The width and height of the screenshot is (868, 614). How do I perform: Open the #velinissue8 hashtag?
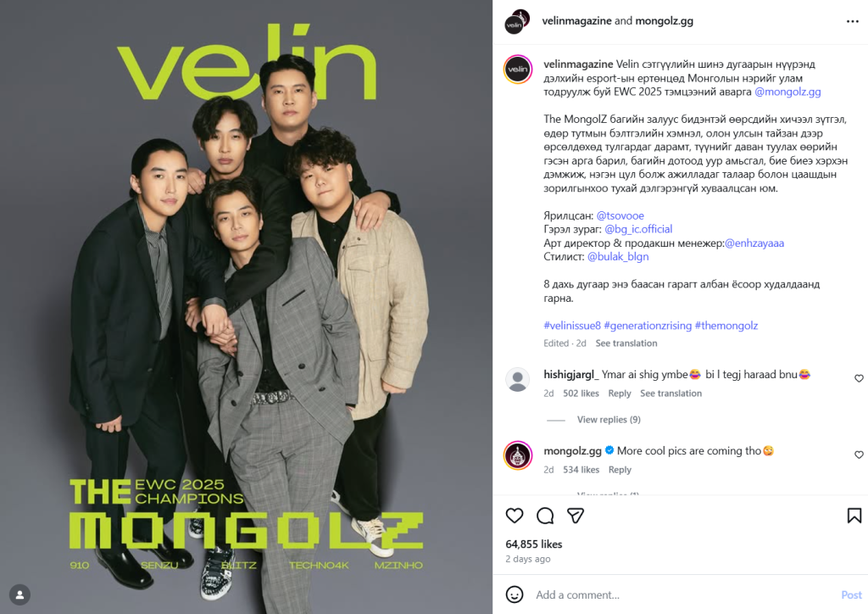pos(572,326)
